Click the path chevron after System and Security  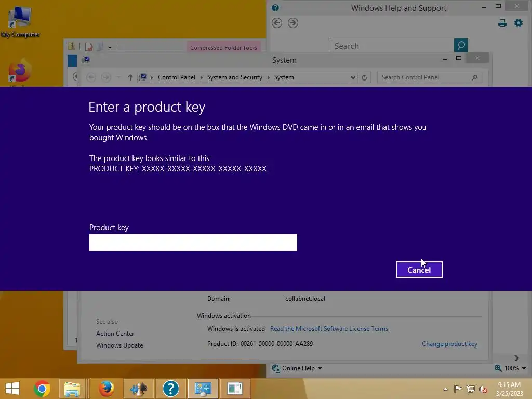268,78
